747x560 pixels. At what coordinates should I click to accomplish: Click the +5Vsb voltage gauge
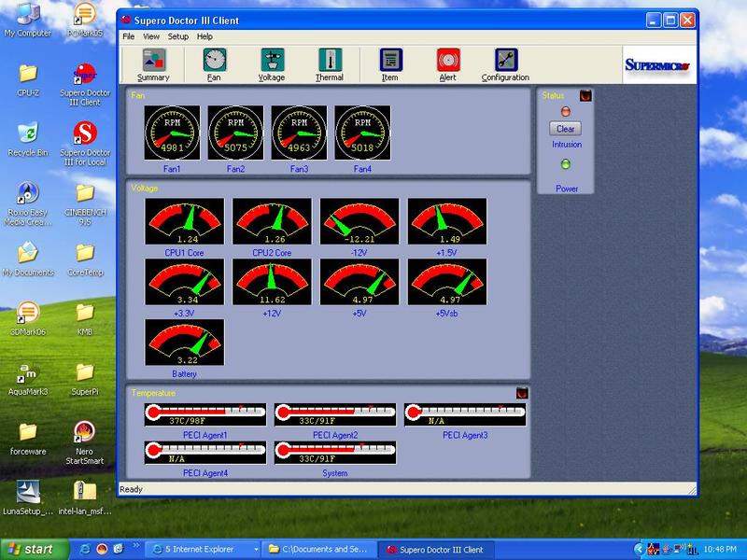click(447, 282)
